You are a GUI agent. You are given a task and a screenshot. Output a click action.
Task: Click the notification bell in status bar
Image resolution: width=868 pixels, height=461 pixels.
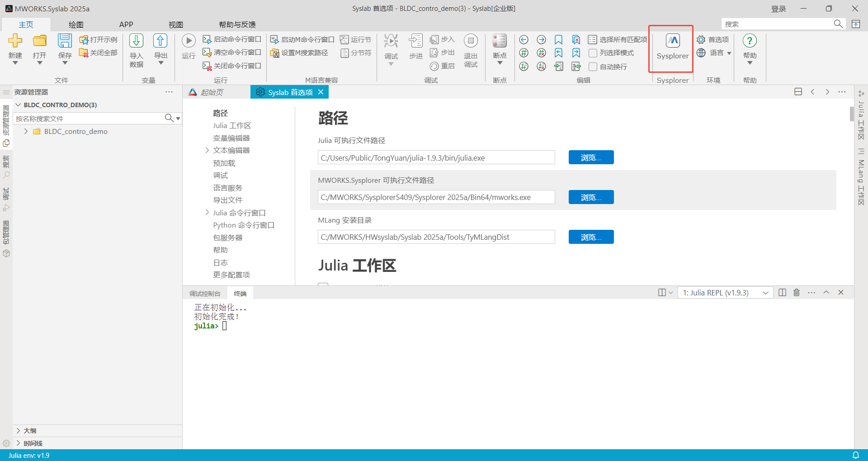pos(856,455)
